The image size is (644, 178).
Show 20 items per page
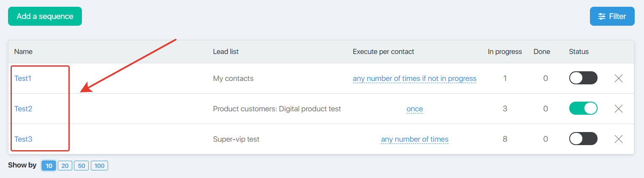(x=65, y=166)
